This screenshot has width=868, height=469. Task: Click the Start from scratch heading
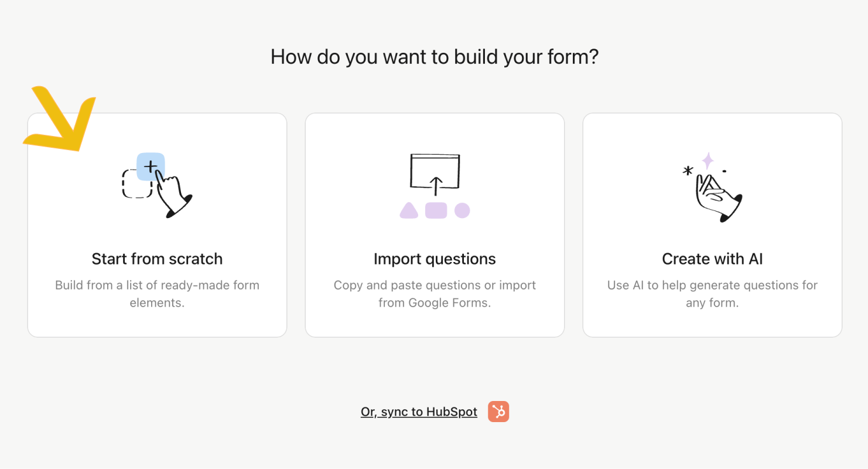coord(157,259)
